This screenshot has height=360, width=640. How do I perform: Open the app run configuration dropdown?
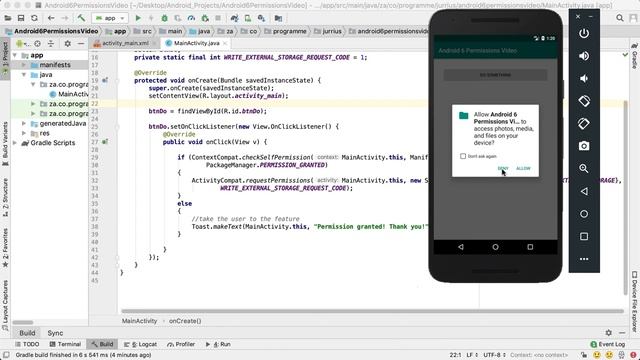click(110, 18)
